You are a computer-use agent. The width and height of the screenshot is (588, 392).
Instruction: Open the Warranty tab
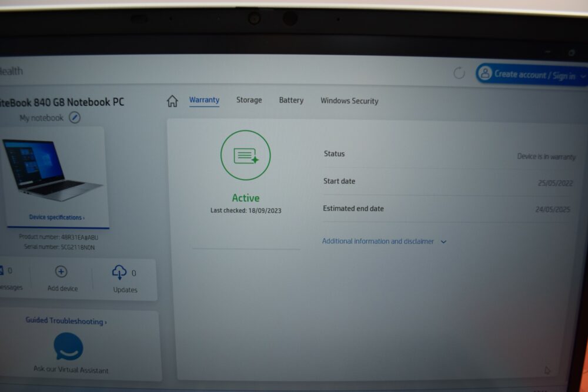click(x=204, y=100)
